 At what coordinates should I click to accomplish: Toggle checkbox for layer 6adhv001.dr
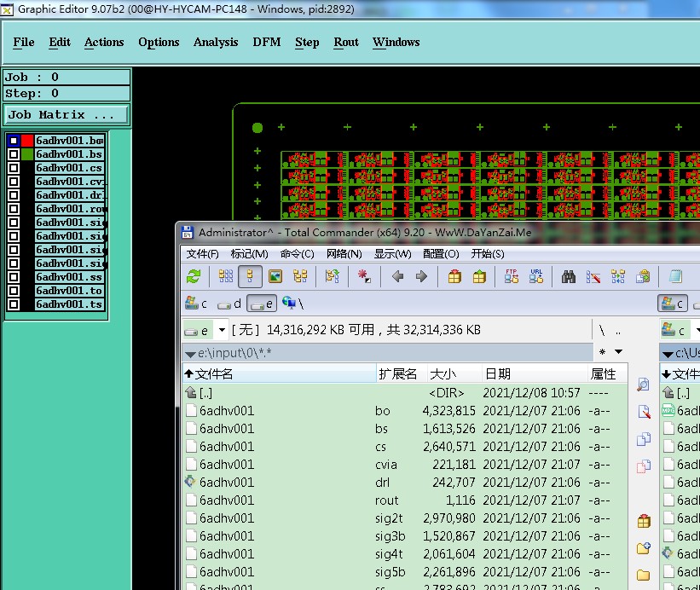click(x=14, y=195)
